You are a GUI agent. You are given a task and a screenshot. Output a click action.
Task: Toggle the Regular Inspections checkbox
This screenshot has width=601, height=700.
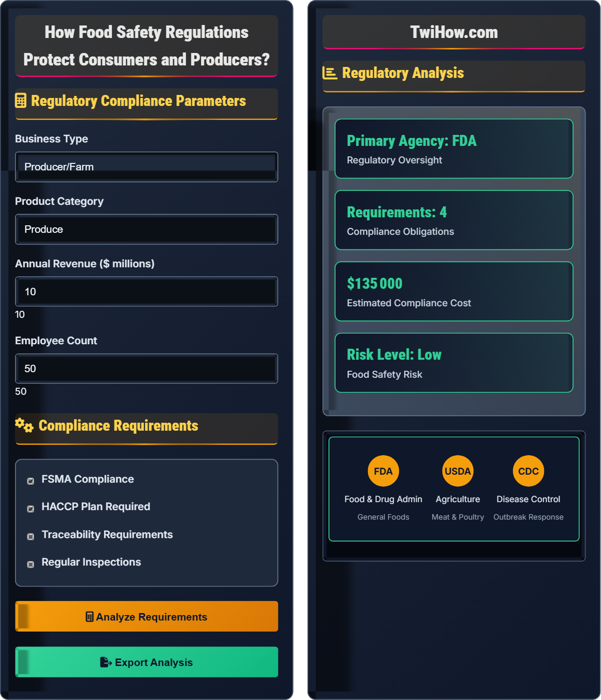pyautogui.click(x=30, y=564)
